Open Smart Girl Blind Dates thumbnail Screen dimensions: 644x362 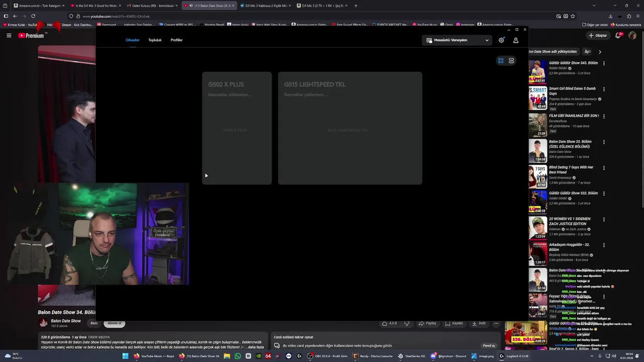(x=537, y=98)
